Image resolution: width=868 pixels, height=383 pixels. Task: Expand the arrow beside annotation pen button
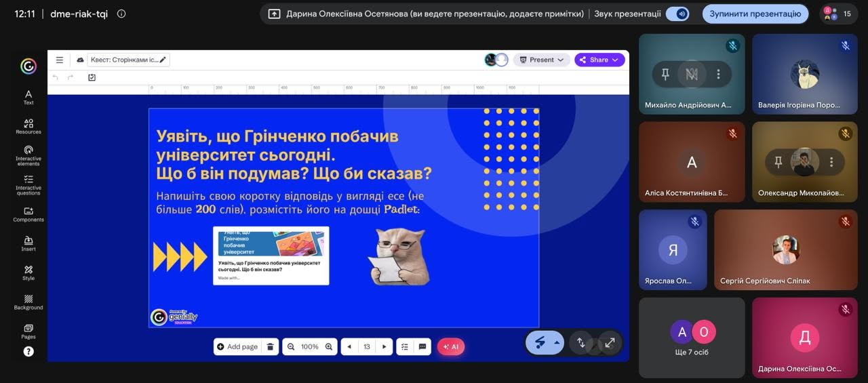[x=557, y=342]
